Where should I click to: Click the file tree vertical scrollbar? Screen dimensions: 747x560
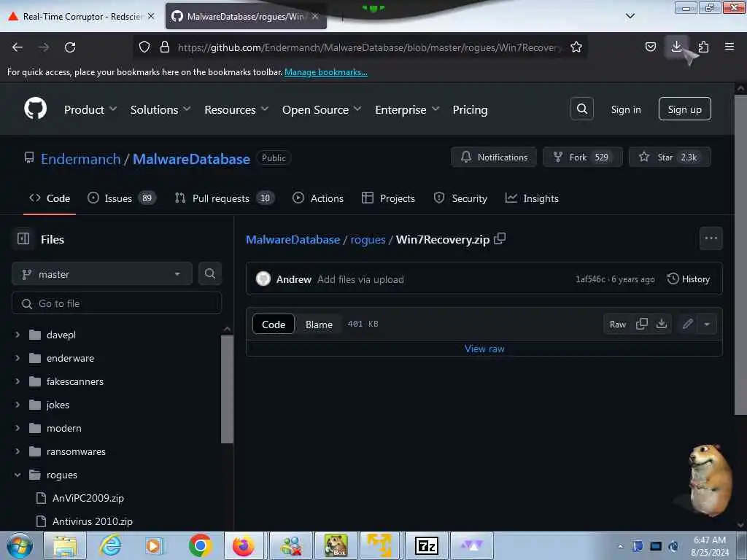click(x=228, y=388)
